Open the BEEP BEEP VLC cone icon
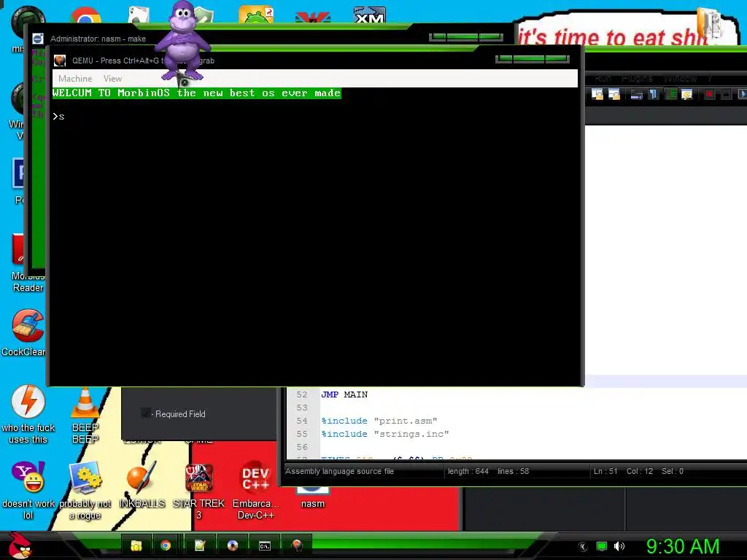This screenshot has width=747, height=560. 85,415
